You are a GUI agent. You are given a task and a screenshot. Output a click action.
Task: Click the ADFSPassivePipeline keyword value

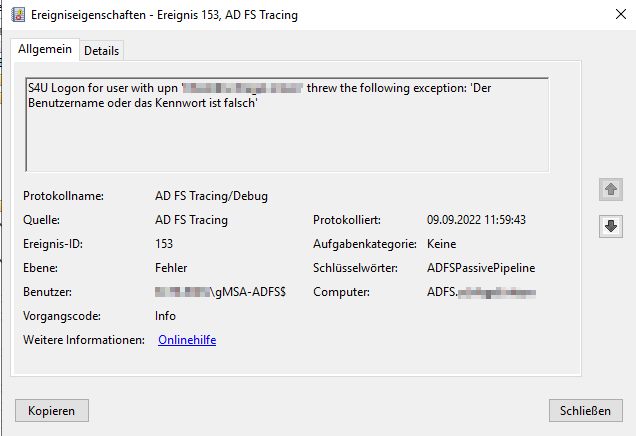pos(481,268)
